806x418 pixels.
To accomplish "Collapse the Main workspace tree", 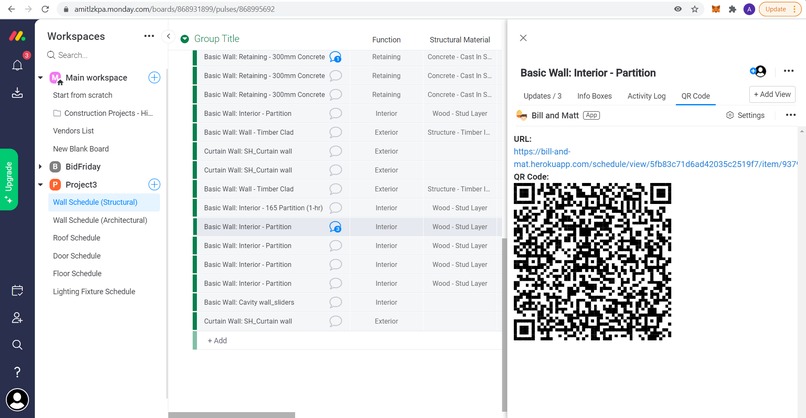I will pyautogui.click(x=41, y=78).
